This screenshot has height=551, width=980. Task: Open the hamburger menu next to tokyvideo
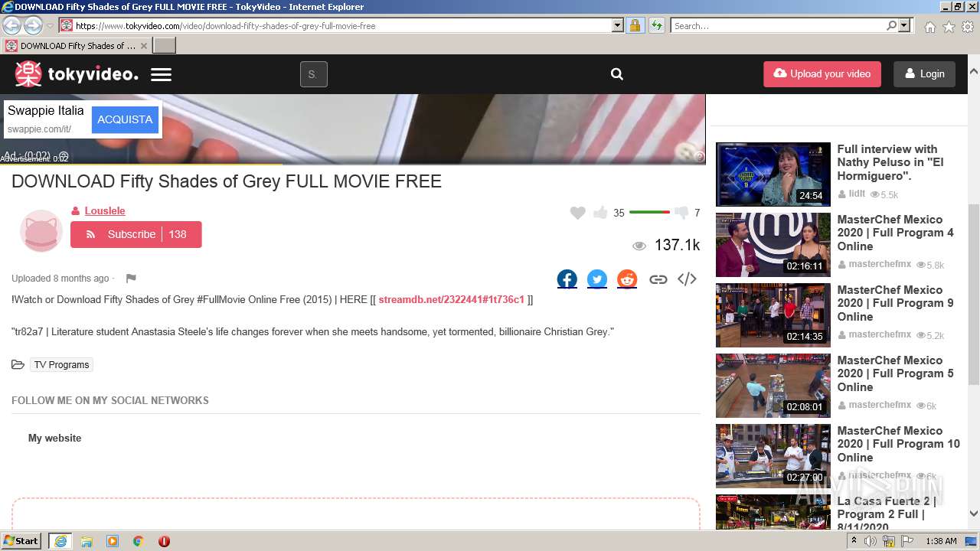(x=161, y=75)
